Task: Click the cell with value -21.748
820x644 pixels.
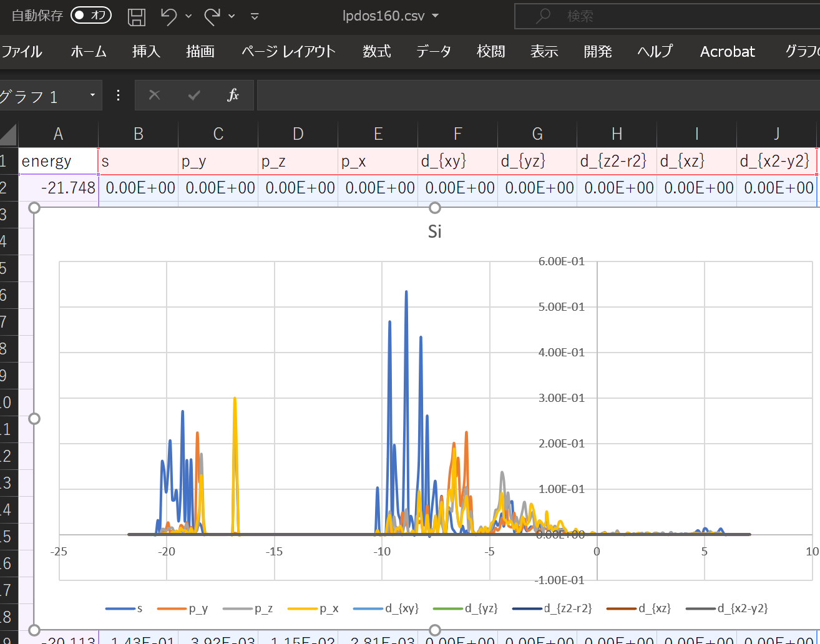Action: (x=58, y=188)
